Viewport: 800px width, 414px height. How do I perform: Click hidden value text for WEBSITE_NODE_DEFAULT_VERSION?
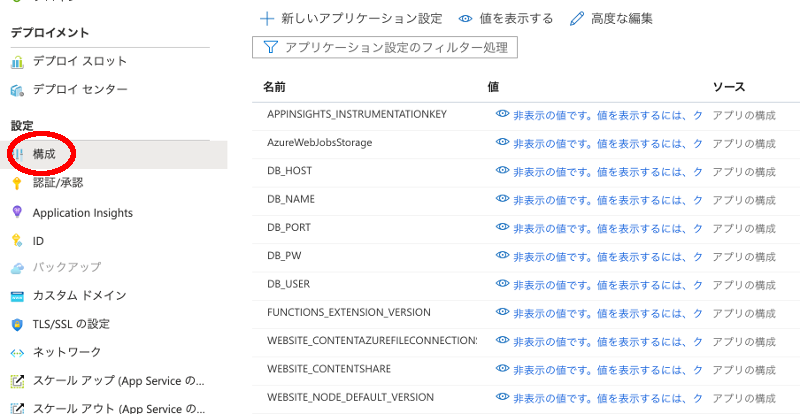point(607,397)
